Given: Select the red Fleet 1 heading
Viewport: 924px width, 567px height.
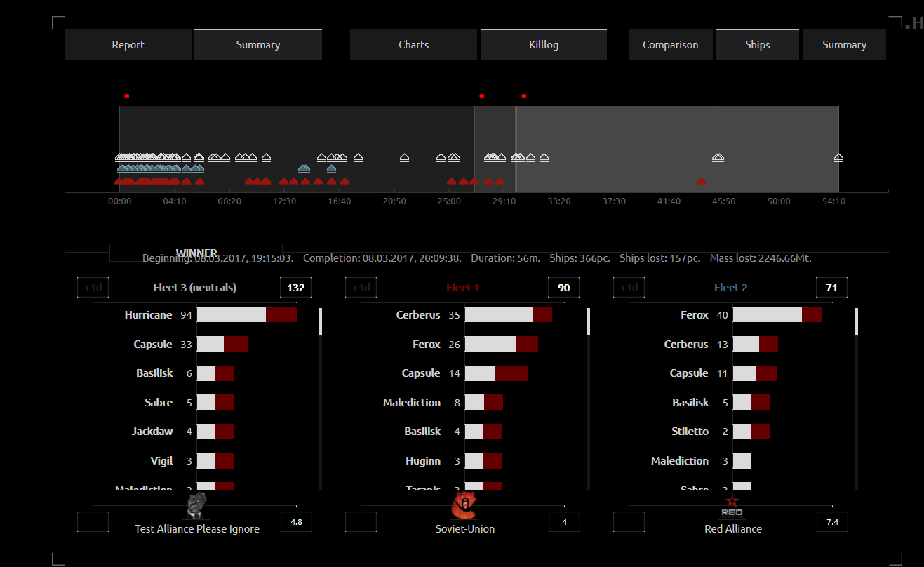Looking at the screenshot, I should coord(463,288).
